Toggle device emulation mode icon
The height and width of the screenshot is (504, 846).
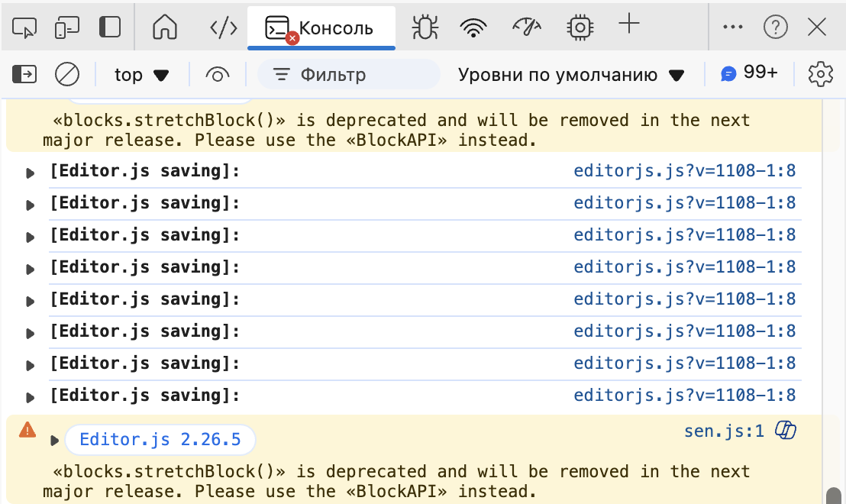click(x=67, y=28)
